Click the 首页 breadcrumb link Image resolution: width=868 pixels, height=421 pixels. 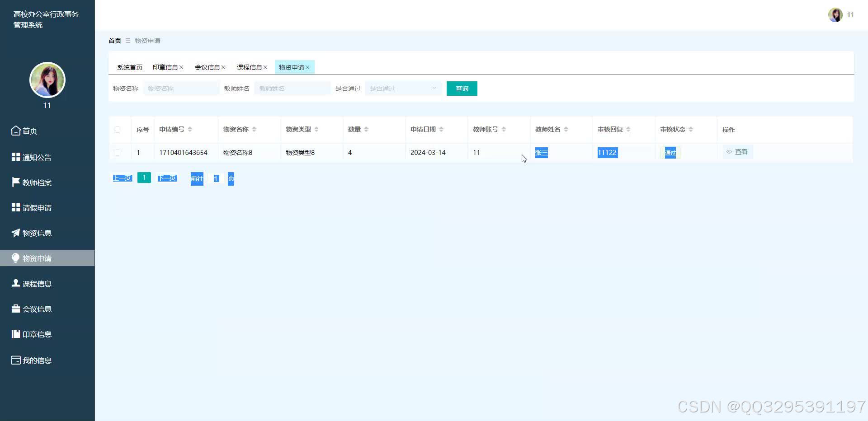coord(115,41)
